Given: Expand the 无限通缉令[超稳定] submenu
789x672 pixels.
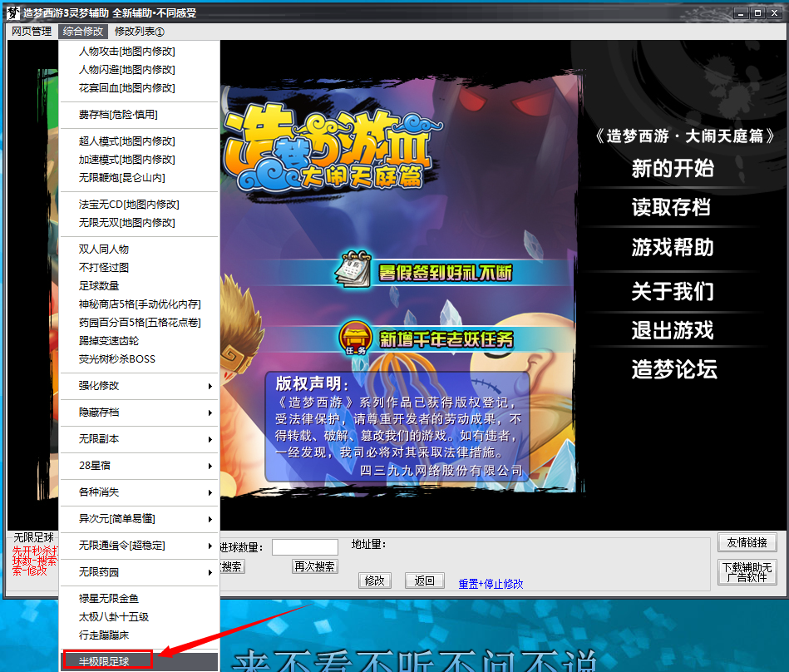Looking at the screenshot, I should (140, 545).
